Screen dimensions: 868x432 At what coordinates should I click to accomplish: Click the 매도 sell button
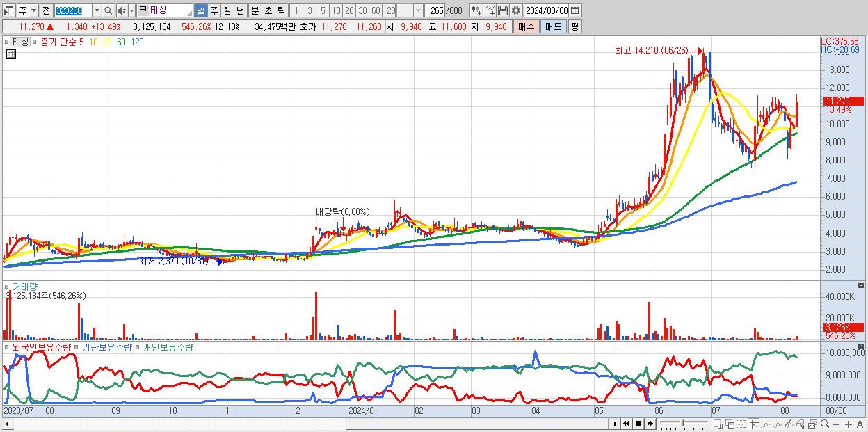[x=553, y=26]
